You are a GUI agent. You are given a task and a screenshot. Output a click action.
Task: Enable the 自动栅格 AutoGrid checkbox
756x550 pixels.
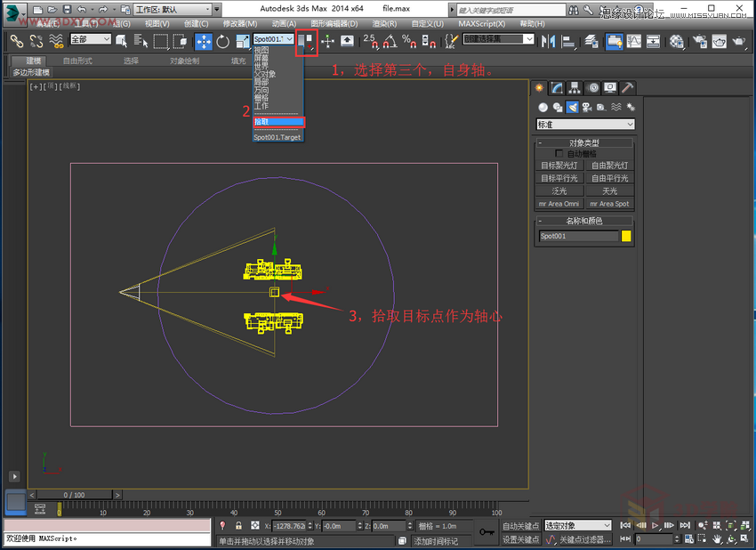(559, 153)
